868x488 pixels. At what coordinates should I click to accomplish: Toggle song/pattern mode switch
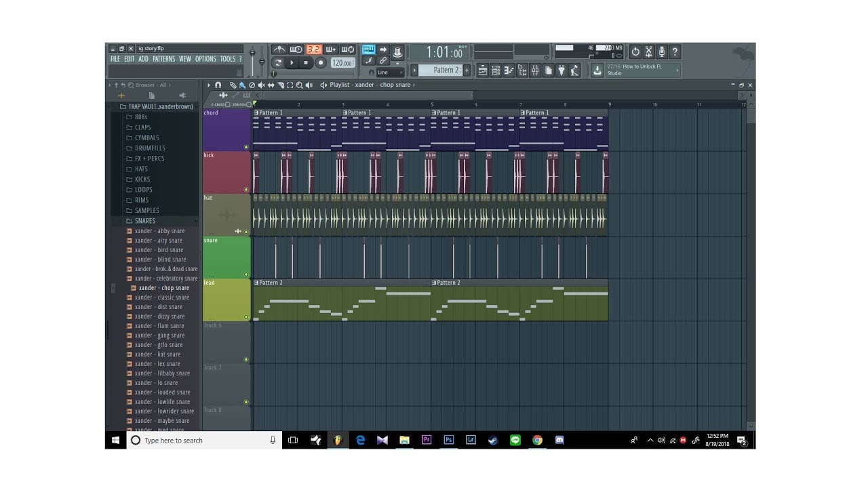coord(277,62)
